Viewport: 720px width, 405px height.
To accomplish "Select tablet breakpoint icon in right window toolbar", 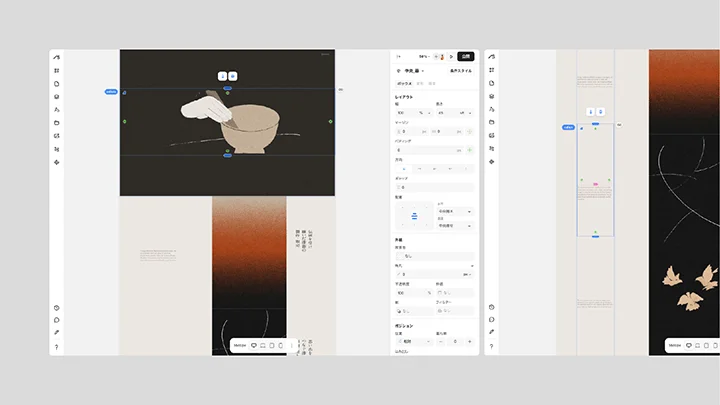I will [706, 345].
